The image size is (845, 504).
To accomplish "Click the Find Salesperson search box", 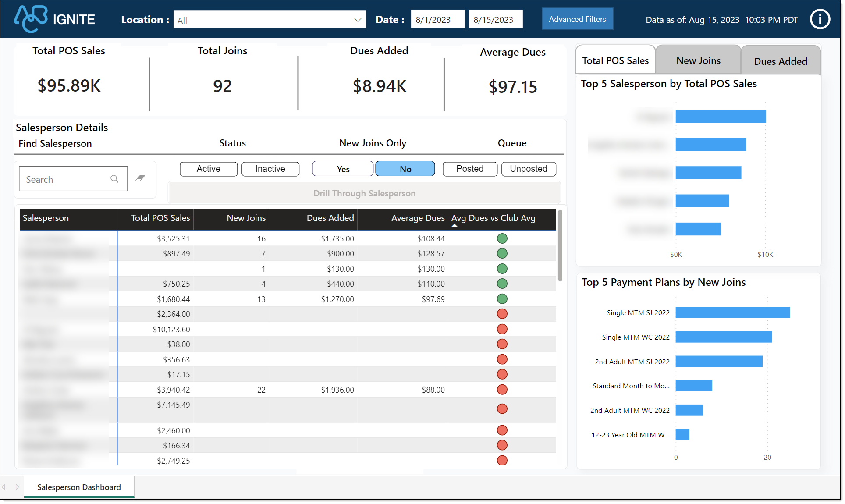I will pyautogui.click(x=73, y=179).
